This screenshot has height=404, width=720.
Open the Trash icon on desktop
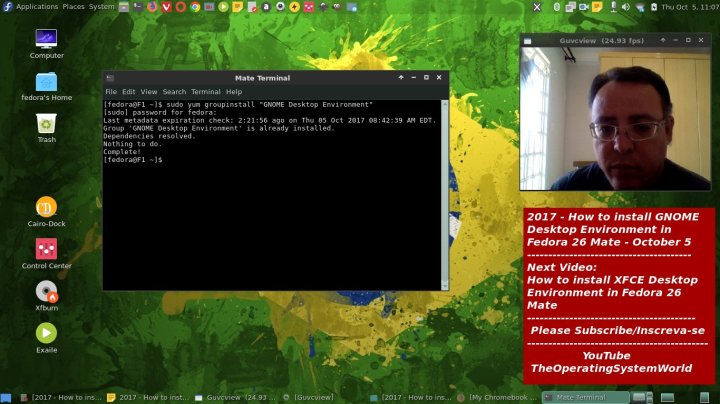pyautogui.click(x=46, y=124)
